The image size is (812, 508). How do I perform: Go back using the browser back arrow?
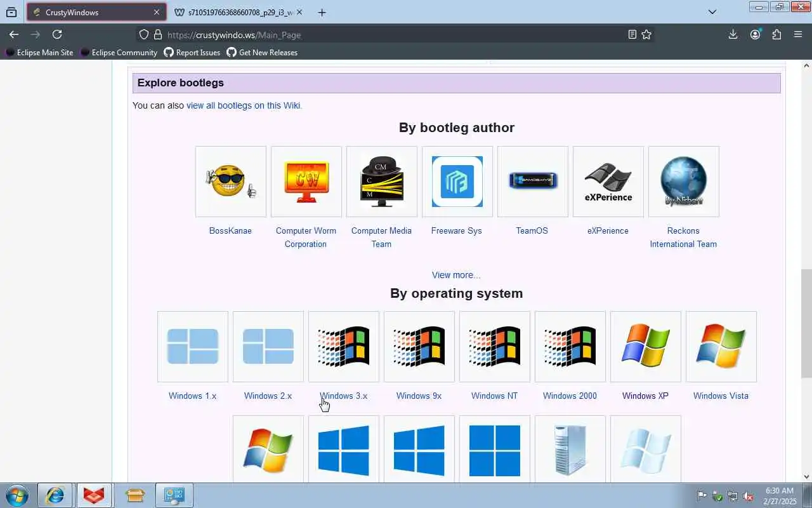pyautogui.click(x=14, y=34)
